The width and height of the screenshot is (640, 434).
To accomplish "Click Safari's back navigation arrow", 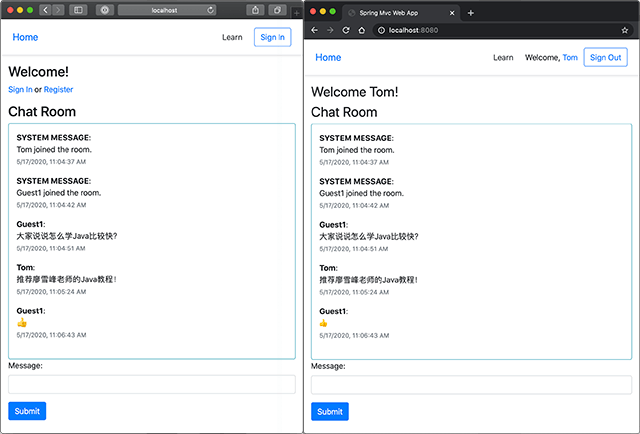I will tap(45, 9).
